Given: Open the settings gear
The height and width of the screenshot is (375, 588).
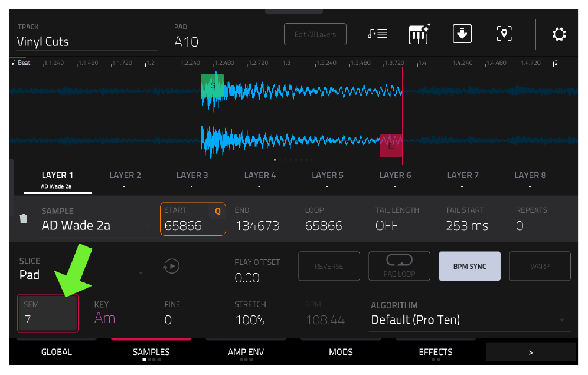Looking at the screenshot, I should pos(558,34).
